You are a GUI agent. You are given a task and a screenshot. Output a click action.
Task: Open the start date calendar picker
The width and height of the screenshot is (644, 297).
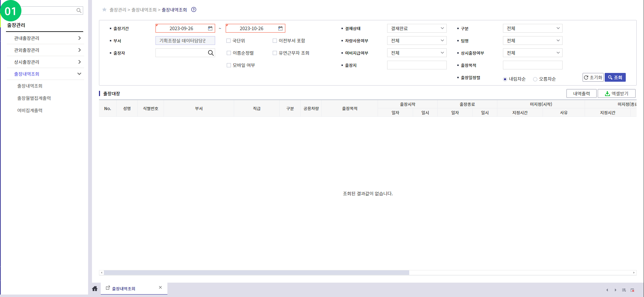[210, 28]
